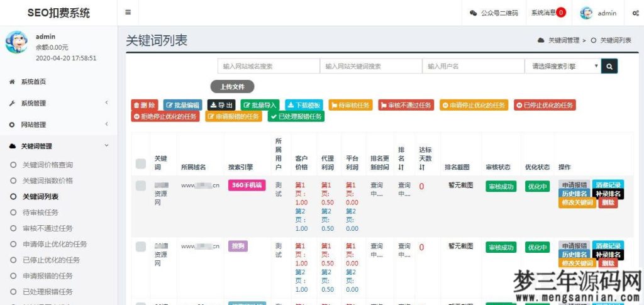Viewport: 644px width, 305px height.
Task: Sort by 达标天数 column arrows
Action: pos(422,167)
